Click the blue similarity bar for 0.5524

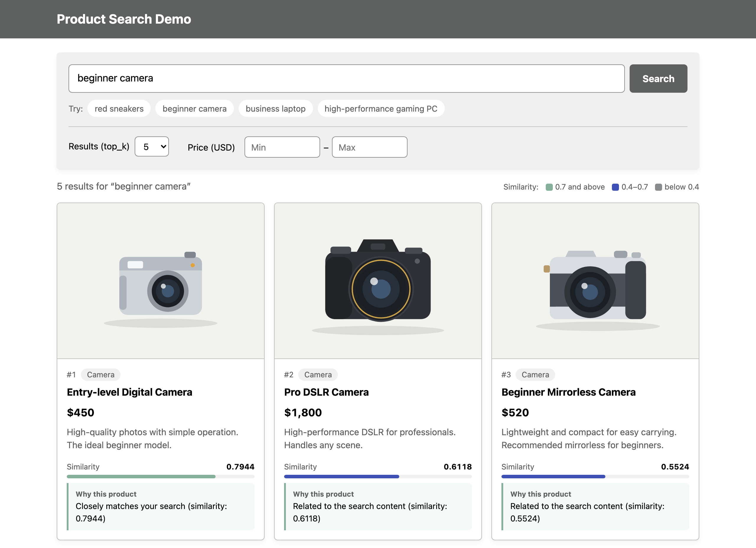pyautogui.click(x=553, y=477)
